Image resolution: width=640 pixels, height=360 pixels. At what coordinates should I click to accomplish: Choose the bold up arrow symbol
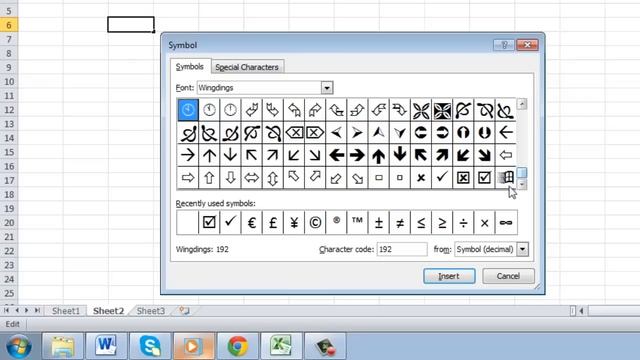(x=379, y=155)
